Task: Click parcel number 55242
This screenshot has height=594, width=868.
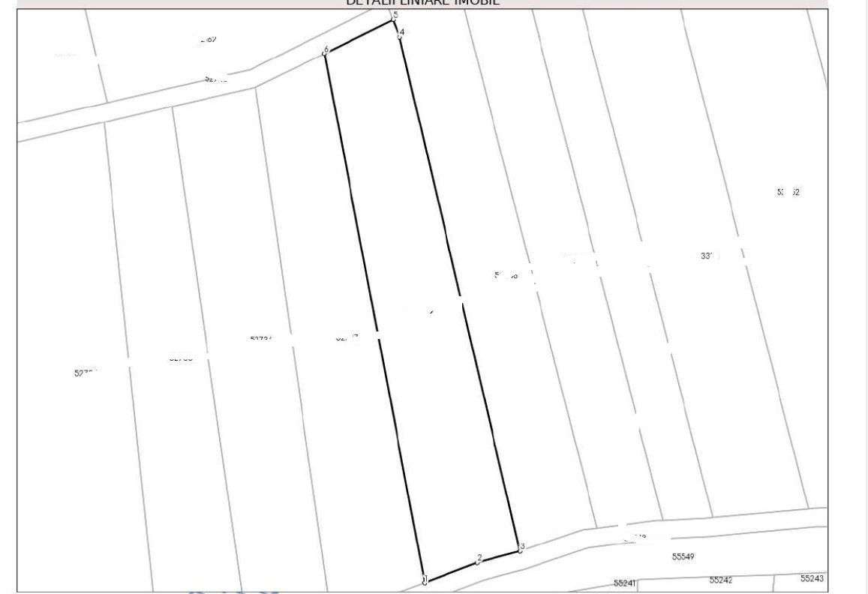Action: [x=721, y=580]
